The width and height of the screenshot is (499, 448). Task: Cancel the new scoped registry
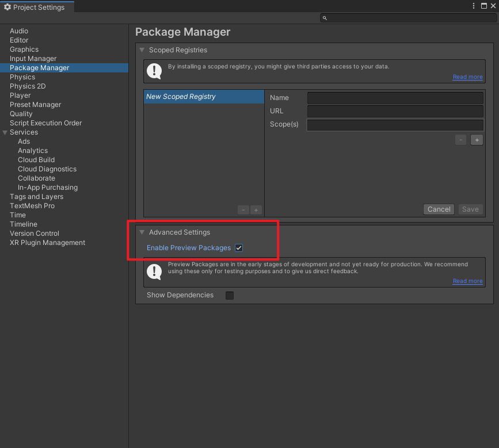pyautogui.click(x=439, y=209)
